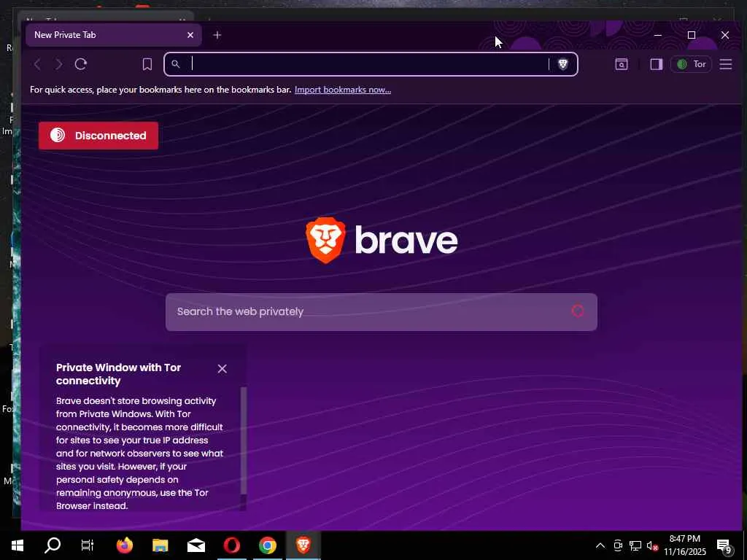This screenshot has width=747, height=560.
Task: Show hidden system tray icons
Action: [x=600, y=545]
